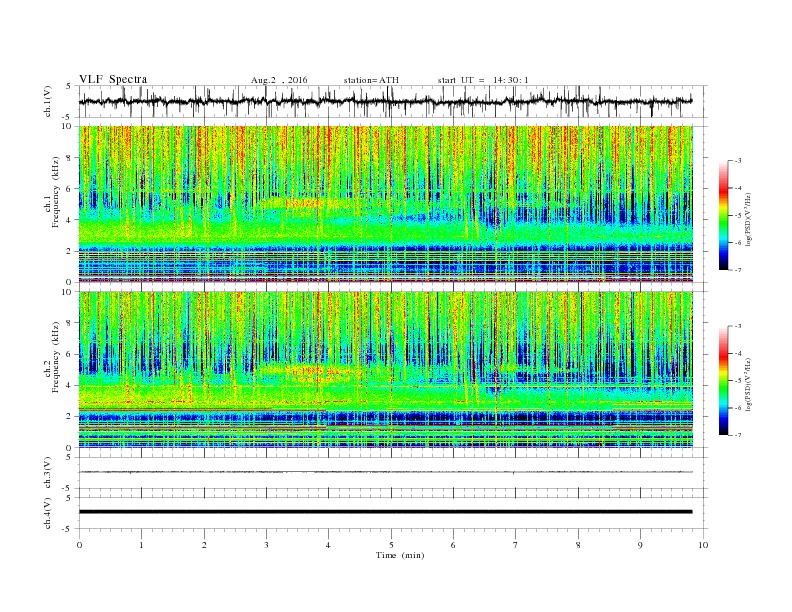
Task: Click the 'start UT = 14:30:1' text
Action: coord(483,80)
